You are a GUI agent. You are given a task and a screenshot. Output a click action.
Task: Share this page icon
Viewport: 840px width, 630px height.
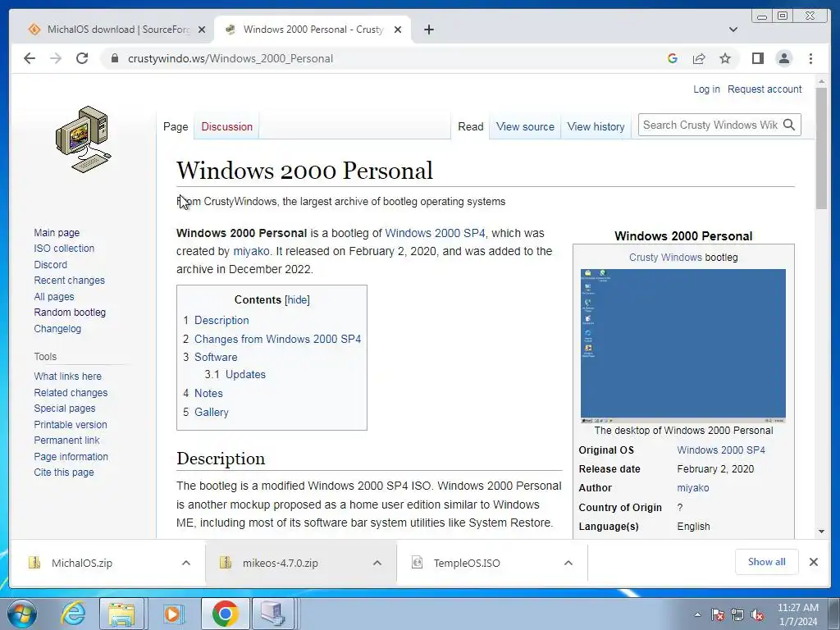click(x=699, y=58)
